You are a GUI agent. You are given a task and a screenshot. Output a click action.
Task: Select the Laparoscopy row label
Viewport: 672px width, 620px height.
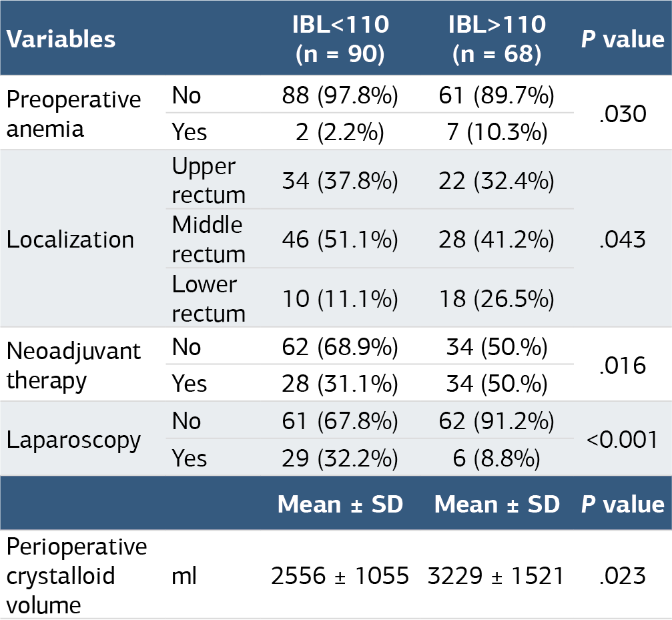coord(73,440)
